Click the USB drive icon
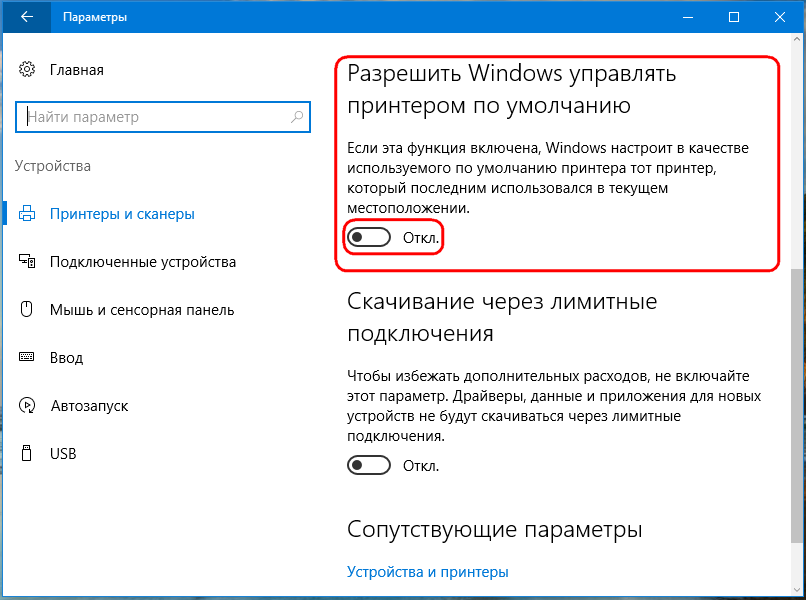 (x=27, y=453)
